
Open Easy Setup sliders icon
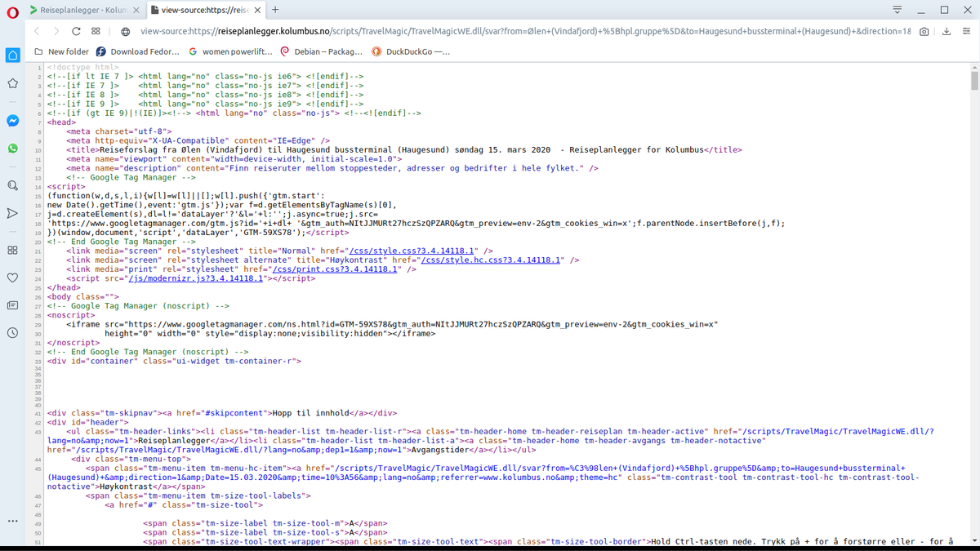coord(966,32)
